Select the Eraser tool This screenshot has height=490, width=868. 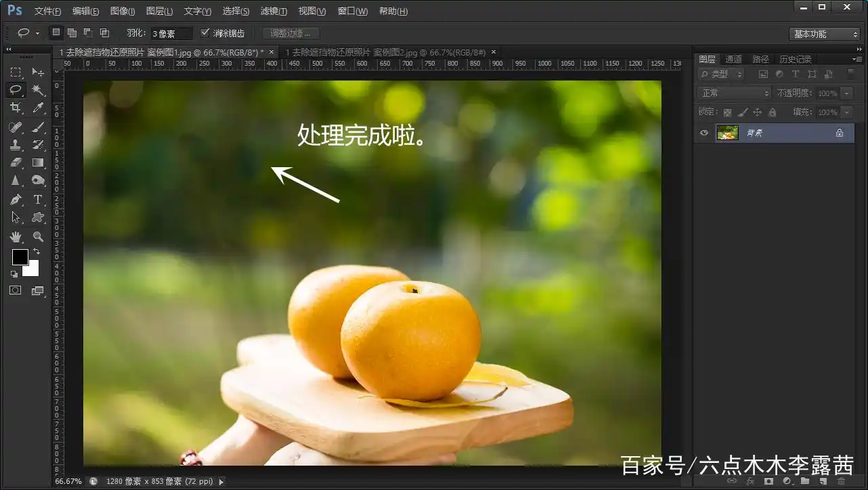(15, 162)
